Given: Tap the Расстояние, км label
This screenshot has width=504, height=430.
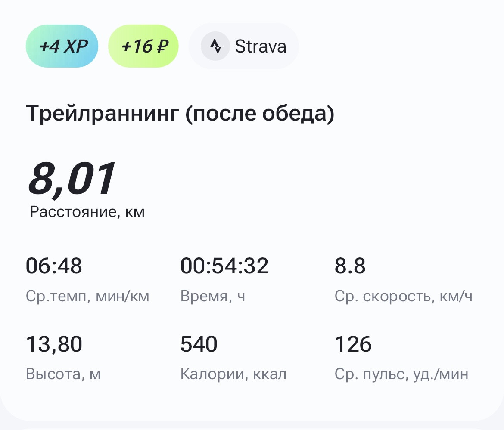Looking at the screenshot, I should pyautogui.click(x=87, y=212).
